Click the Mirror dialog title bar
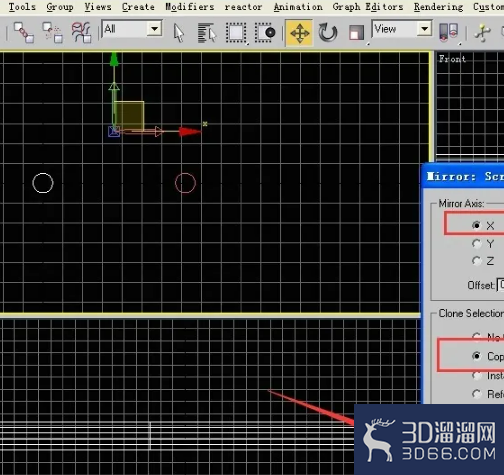This screenshot has height=475, width=504. tap(463, 176)
